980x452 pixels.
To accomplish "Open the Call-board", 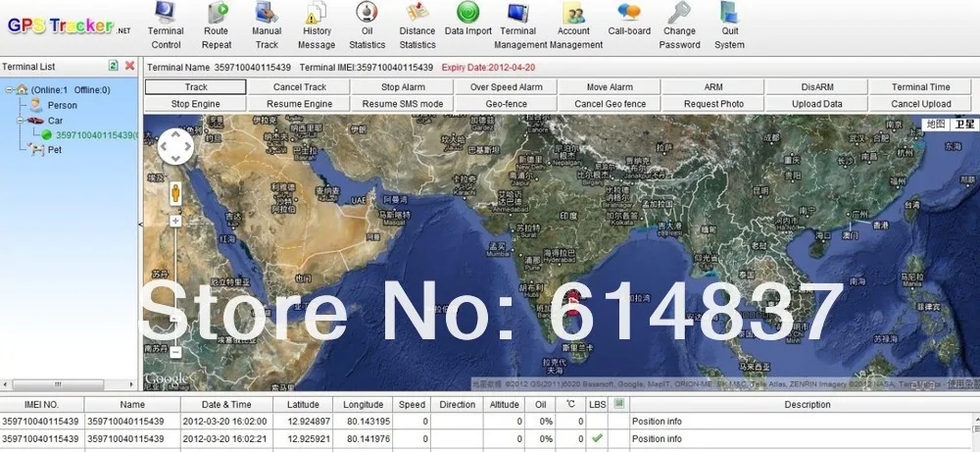I will pyautogui.click(x=629, y=20).
